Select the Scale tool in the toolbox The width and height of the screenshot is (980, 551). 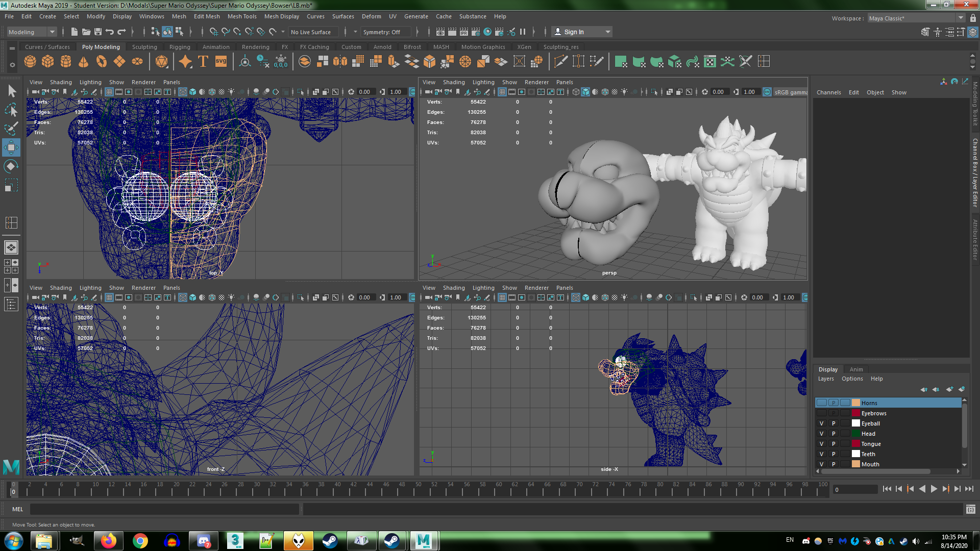coord(11,185)
